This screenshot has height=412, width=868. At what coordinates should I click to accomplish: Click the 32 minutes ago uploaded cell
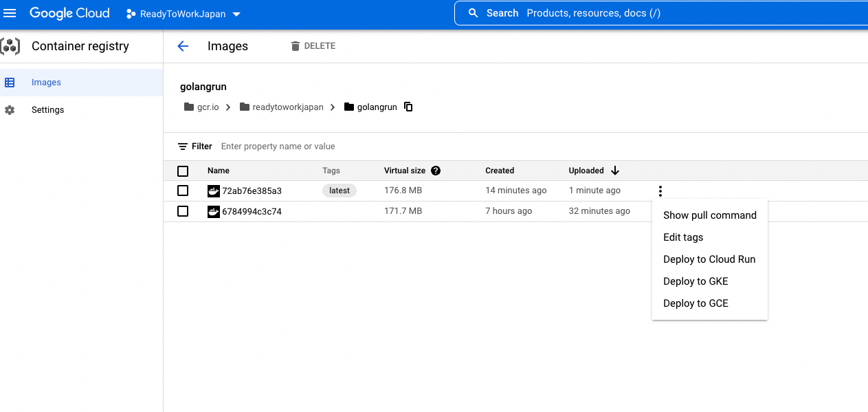599,211
